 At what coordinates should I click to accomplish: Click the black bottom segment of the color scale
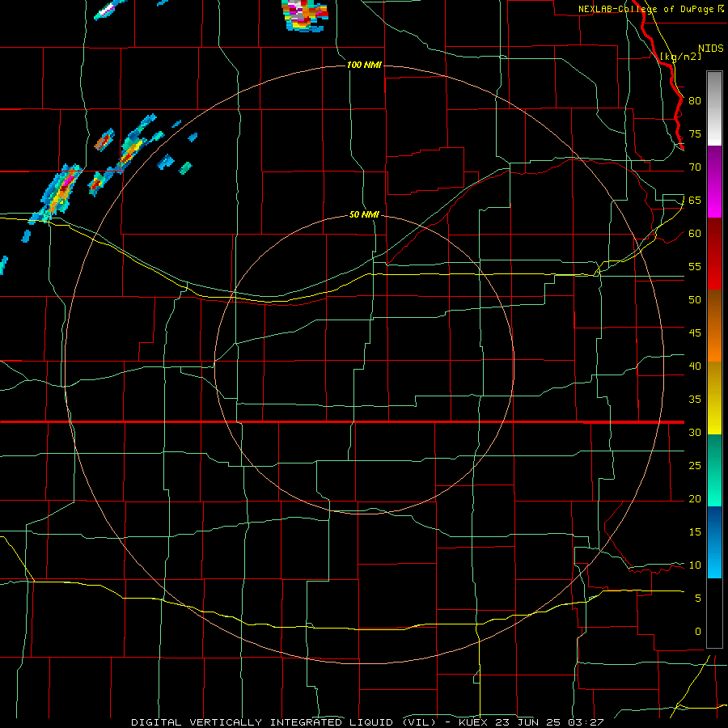[x=714, y=613]
